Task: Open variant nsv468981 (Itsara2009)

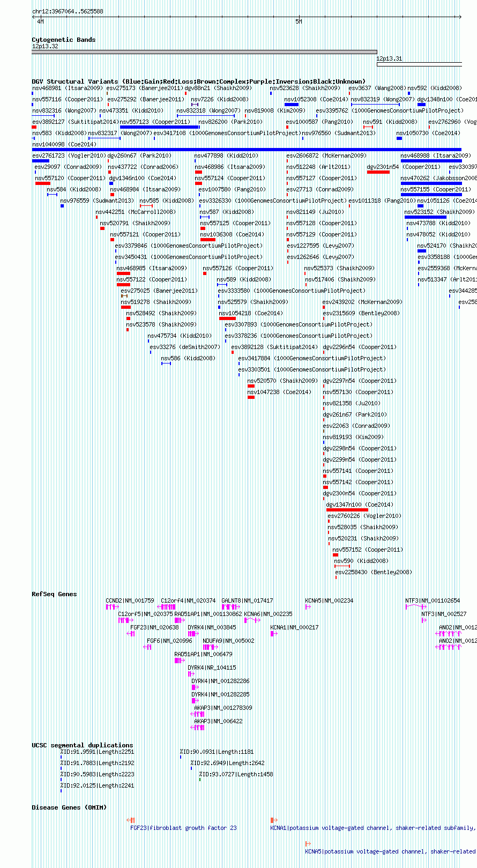Action: [67, 88]
